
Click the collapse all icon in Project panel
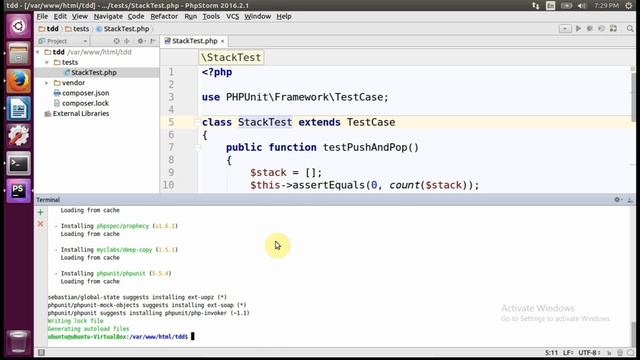click(127, 41)
